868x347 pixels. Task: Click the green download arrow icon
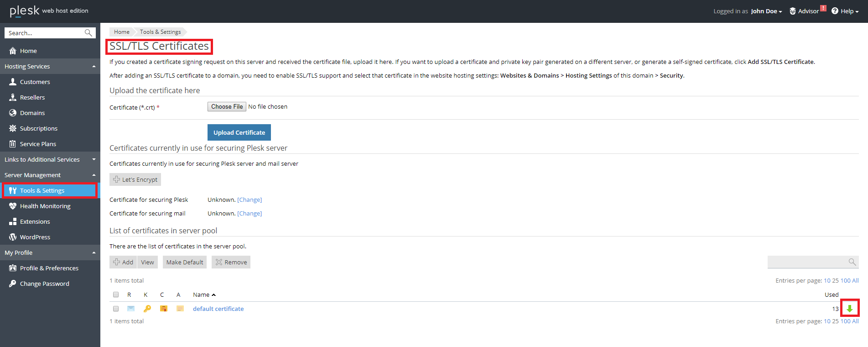pos(849,309)
